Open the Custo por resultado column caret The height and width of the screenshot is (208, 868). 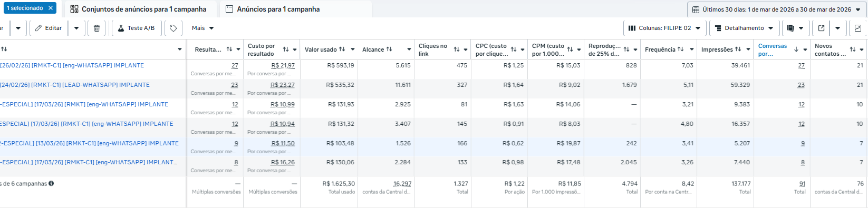click(295, 49)
